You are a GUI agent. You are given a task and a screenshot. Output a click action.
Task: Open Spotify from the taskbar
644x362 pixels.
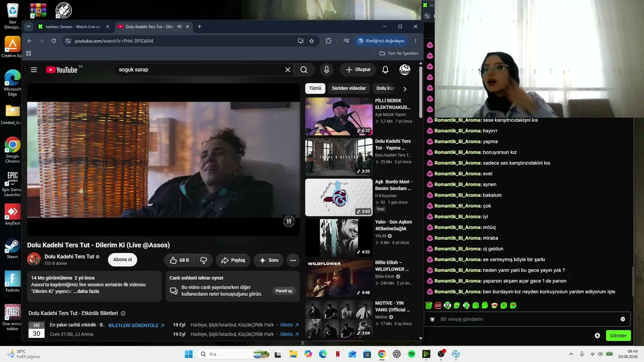coord(412,354)
